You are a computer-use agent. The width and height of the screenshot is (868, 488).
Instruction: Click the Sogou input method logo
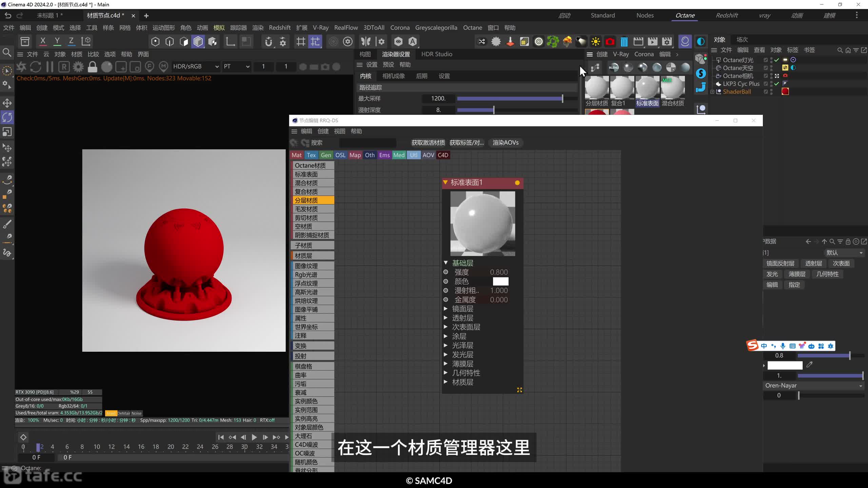753,346
